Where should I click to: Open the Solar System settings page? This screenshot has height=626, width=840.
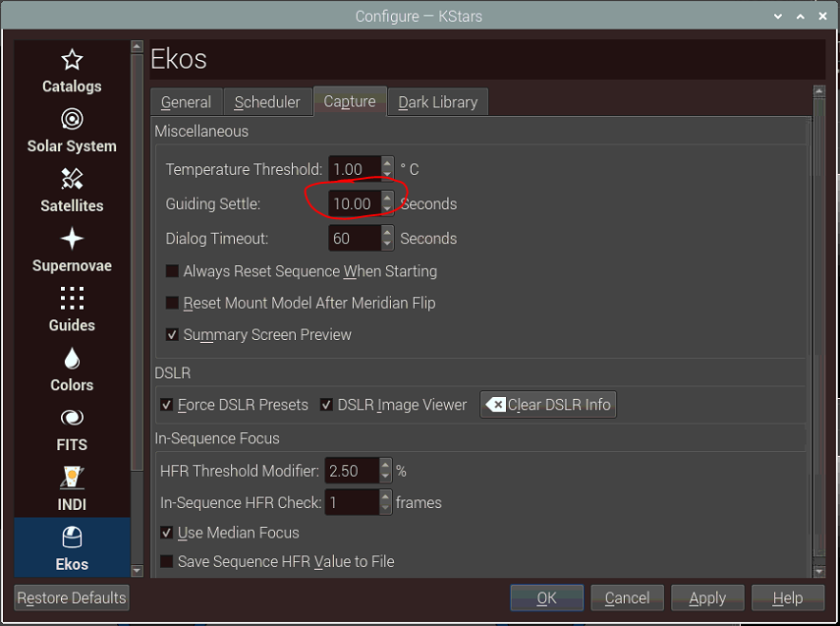pos(72,131)
